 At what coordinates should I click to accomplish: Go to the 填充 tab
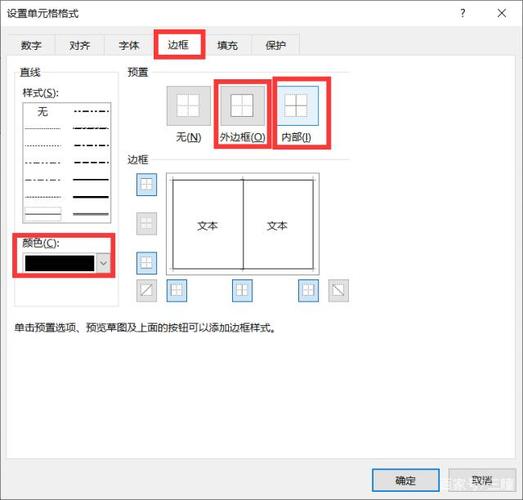tap(227, 45)
